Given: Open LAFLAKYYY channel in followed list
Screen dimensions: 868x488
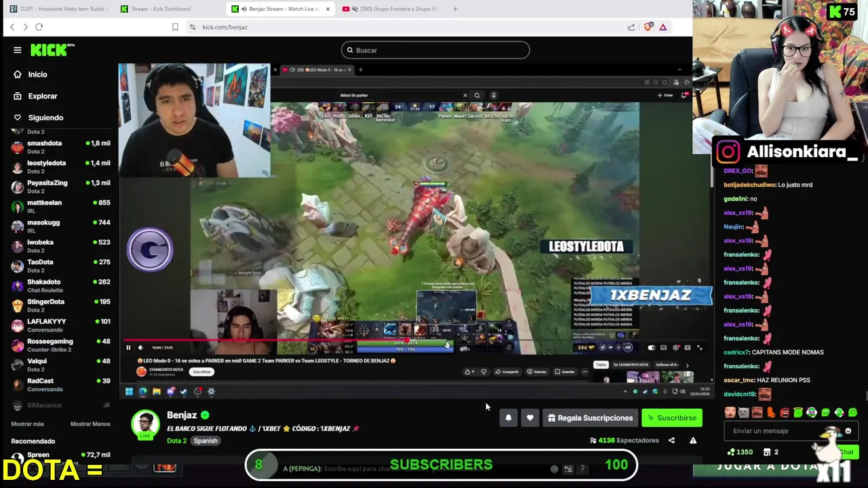Looking at the screenshot, I should click(x=61, y=325).
